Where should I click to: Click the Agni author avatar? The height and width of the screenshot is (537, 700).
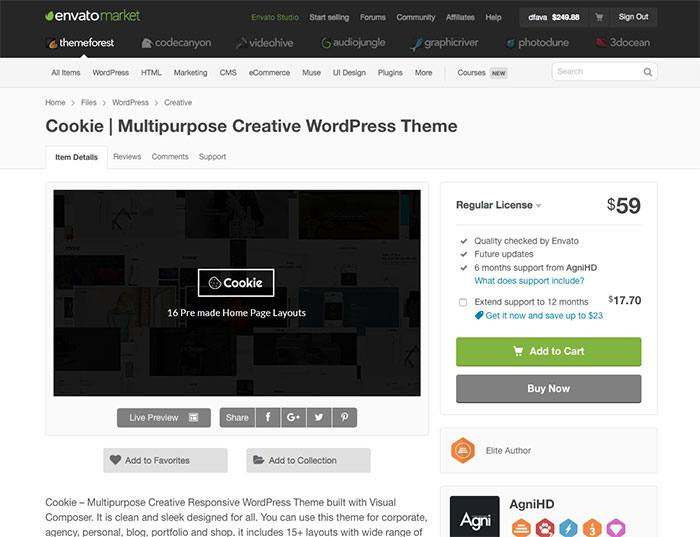(475, 516)
